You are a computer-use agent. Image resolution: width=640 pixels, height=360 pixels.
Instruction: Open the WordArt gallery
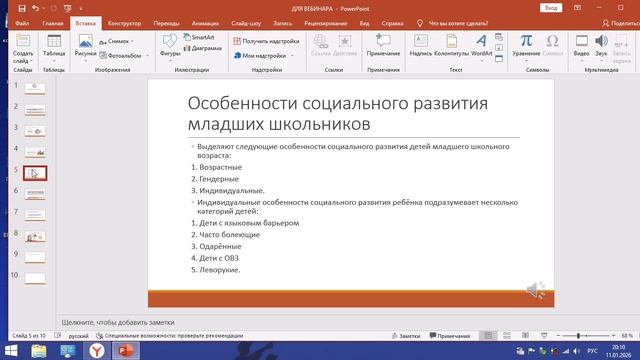pos(481,48)
